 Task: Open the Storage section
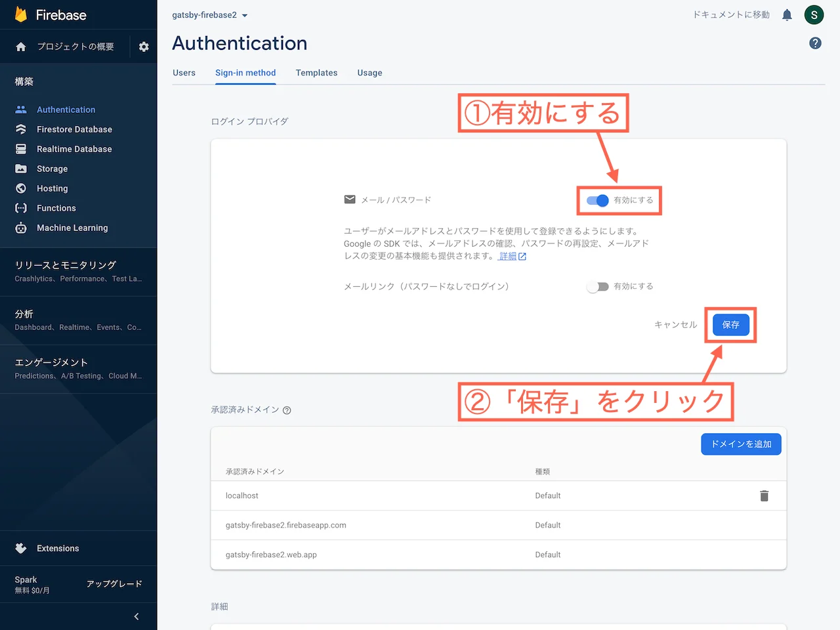tap(51, 169)
